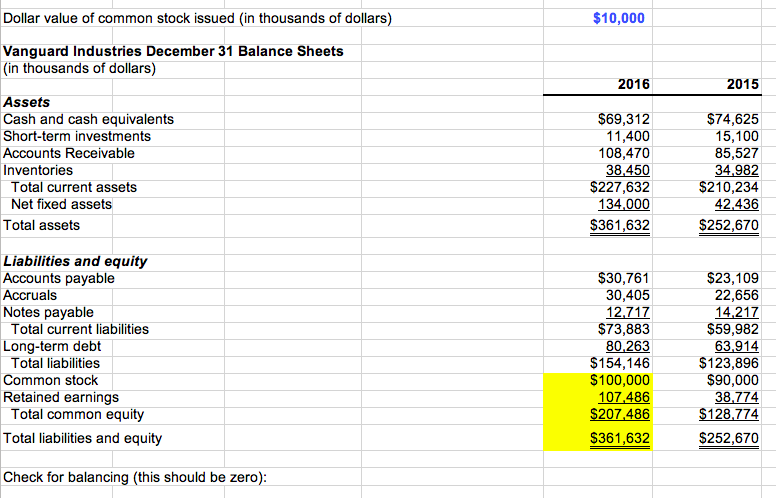Select the Accounts Receivable label
This screenshot has width=776, height=498.
69,153
